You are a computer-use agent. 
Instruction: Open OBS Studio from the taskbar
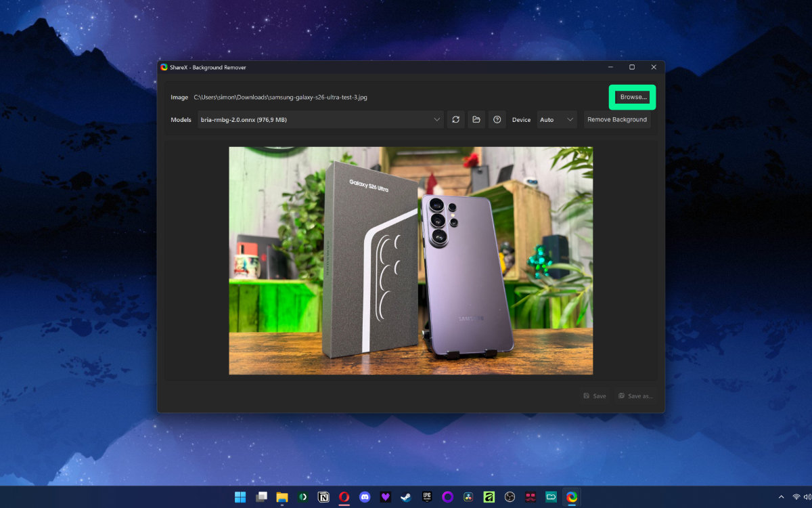pyautogui.click(x=510, y=497)
